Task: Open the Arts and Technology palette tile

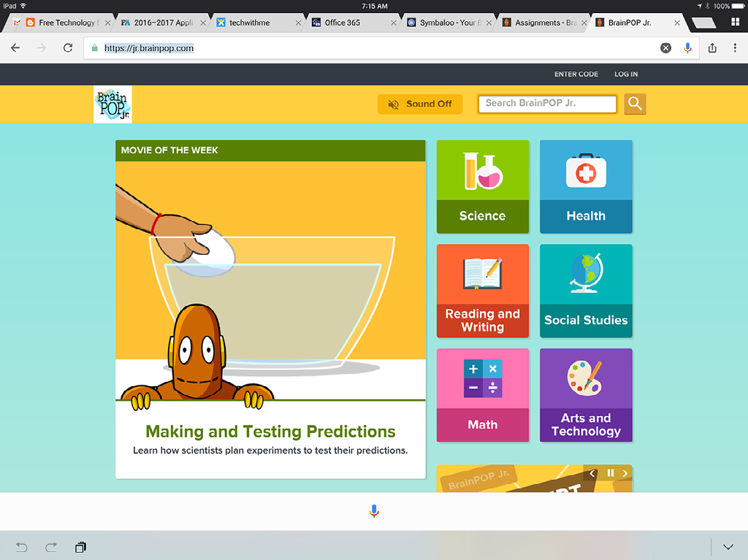Action: point(586,395)
